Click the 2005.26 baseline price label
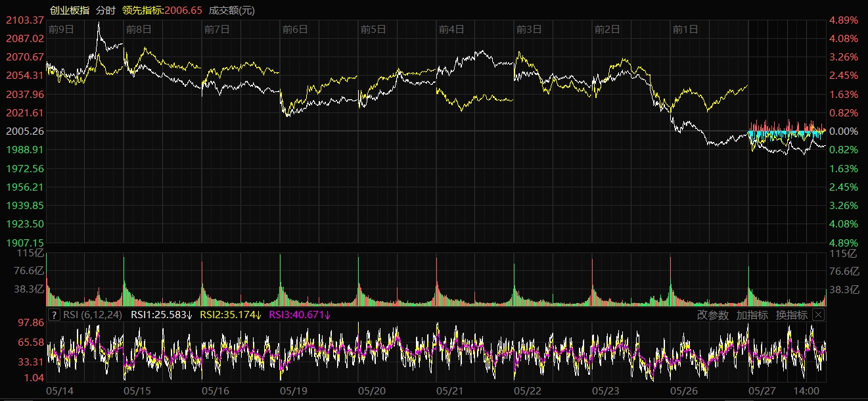This screenshot has width=868, height=401. point(24,131)
